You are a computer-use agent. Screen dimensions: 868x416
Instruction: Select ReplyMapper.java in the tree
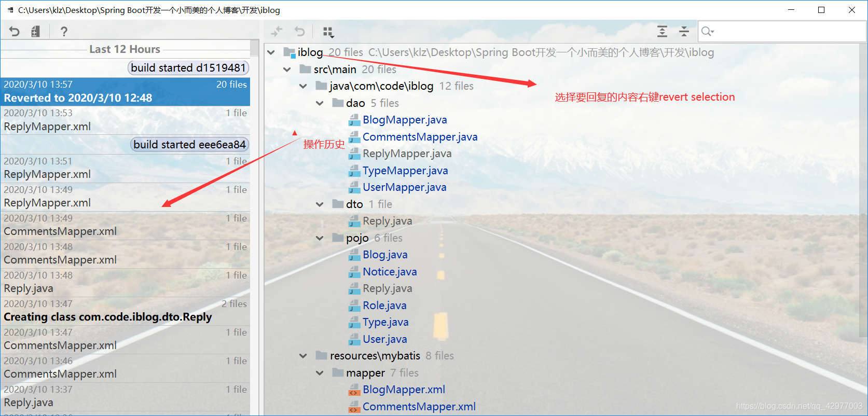click(407, 154)
